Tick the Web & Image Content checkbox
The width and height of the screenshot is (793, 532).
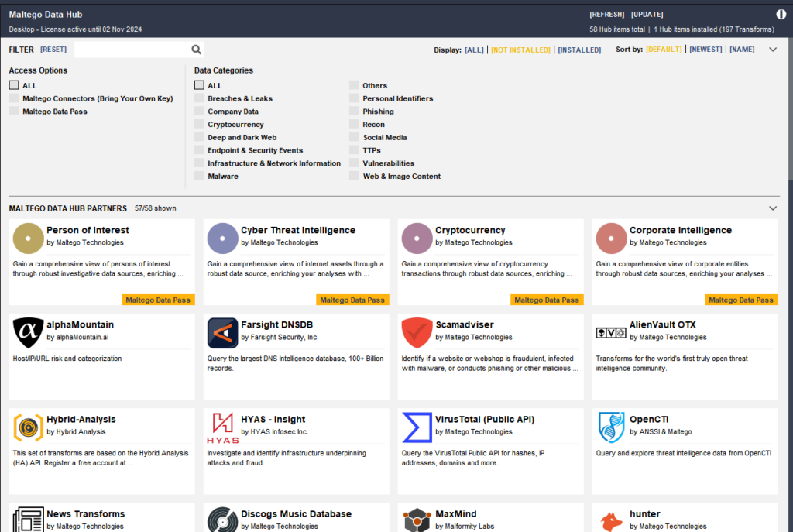coord(354,176)
